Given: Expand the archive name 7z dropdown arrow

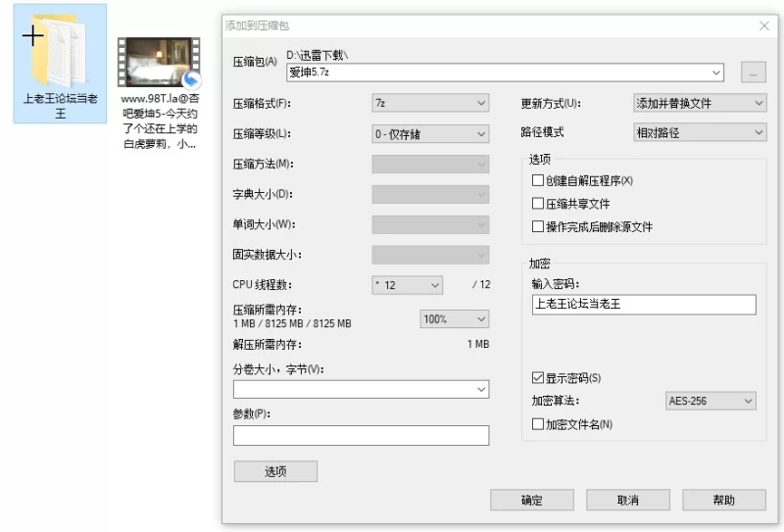Looking at the screenshot, I should 715,73.
